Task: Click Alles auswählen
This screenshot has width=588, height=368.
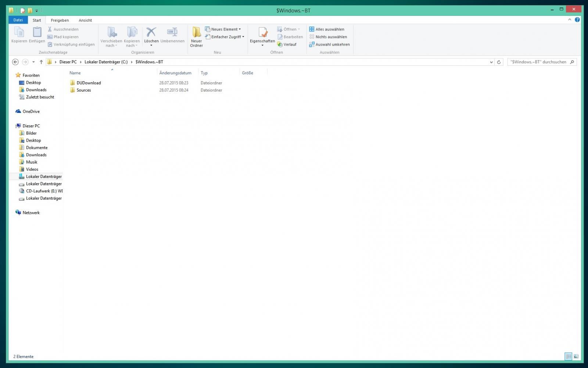Action: pyautogui.click(x=327, y=29)
